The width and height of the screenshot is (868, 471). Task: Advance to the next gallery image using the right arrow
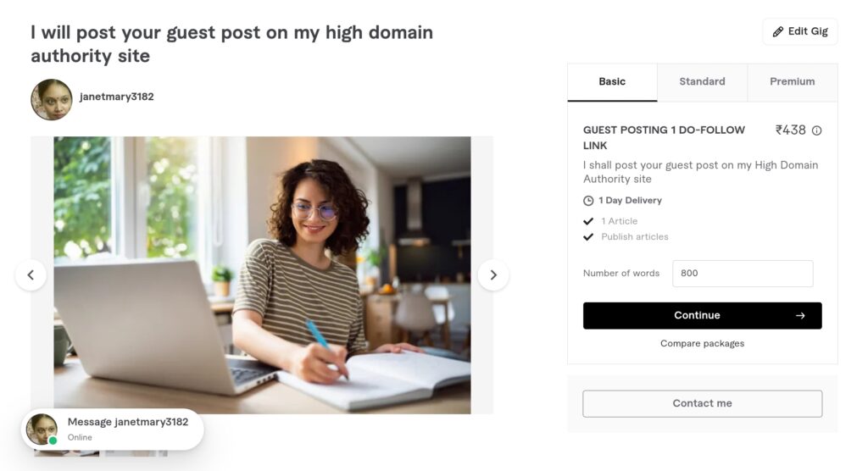[493, 275]
